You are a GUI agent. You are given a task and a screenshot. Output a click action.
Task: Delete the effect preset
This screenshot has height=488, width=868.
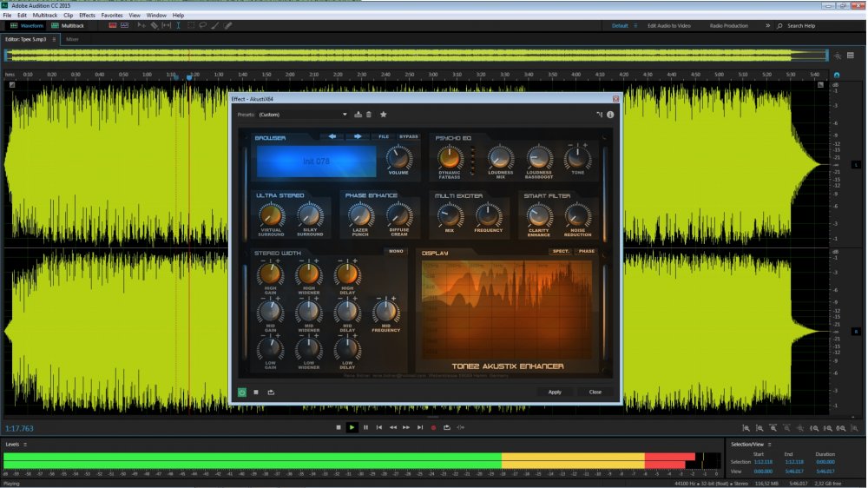click(x=369, y=115)
